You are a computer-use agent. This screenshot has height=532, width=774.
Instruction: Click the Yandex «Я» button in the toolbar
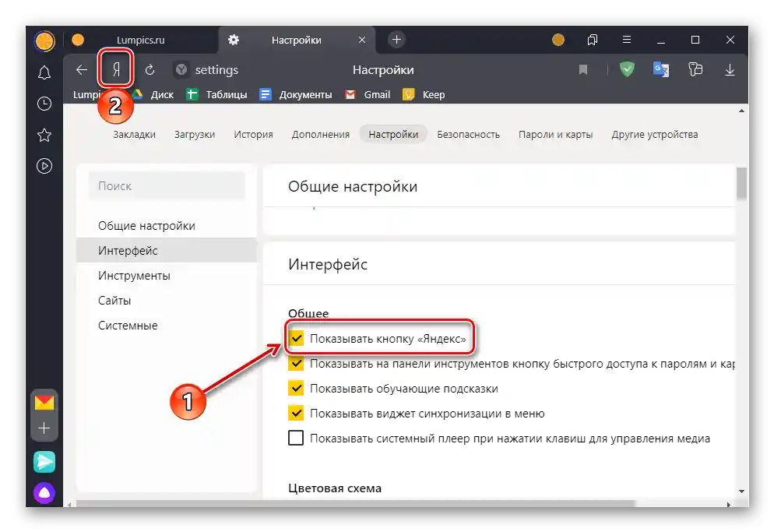(114, 70)
